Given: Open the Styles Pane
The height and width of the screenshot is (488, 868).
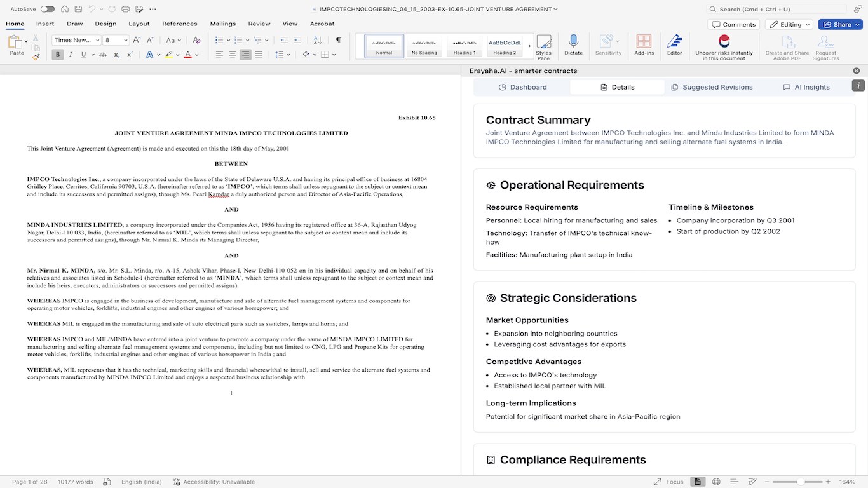Looking at the screenshot, I should point(543,47).
